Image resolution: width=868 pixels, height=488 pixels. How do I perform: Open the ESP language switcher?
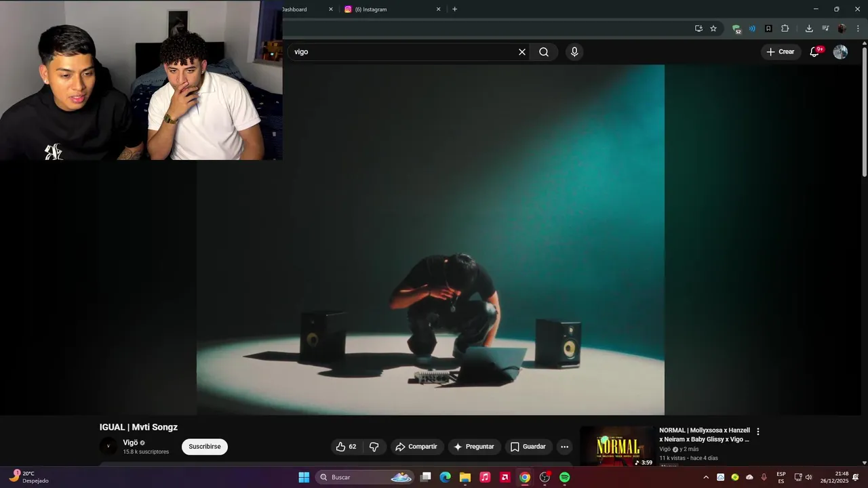point(781,477)
